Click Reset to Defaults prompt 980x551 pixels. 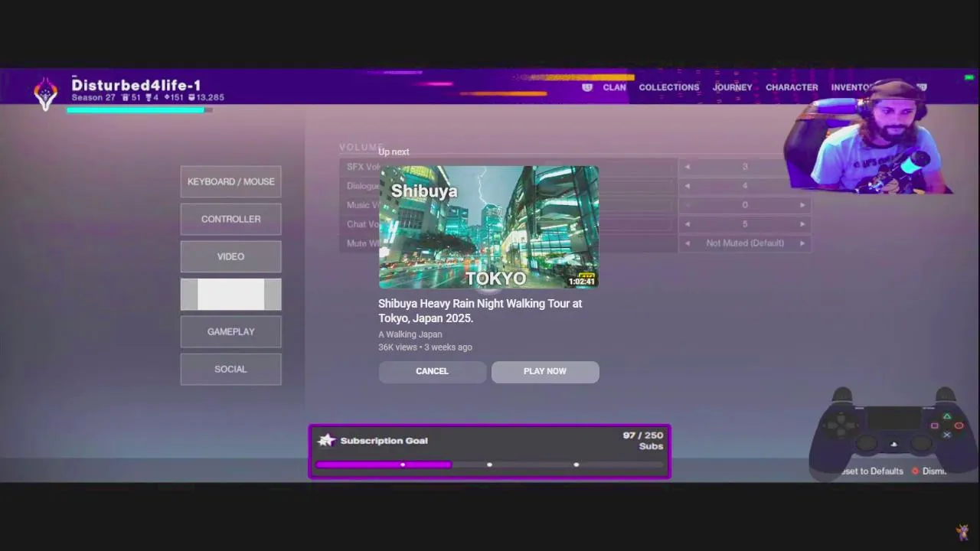click(x=871, y=471)
